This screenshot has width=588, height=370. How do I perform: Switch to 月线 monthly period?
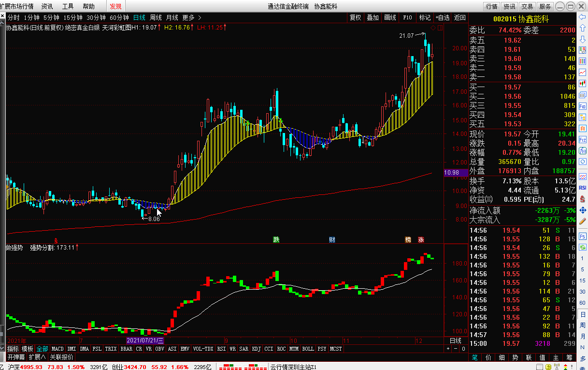tap(172, 17)
